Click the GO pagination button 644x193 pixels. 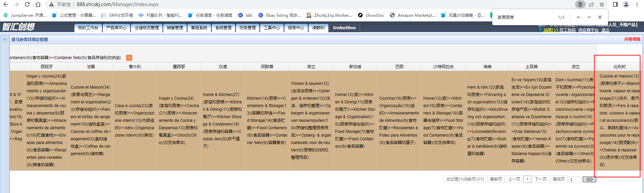pos(589,180)
